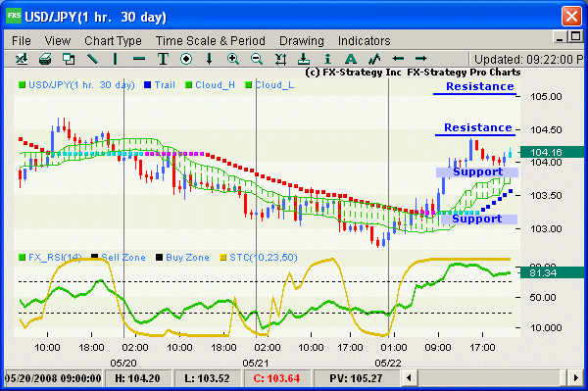Click the PV: 105.27 status field
The width and height of the screenshot is (588, 391).
tap(356, 378)
